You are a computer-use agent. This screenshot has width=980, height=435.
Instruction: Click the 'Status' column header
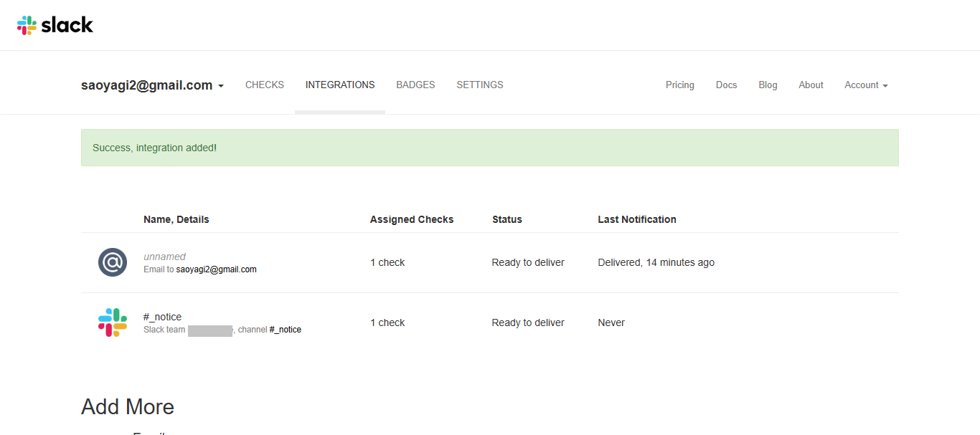tap(507, 219)
